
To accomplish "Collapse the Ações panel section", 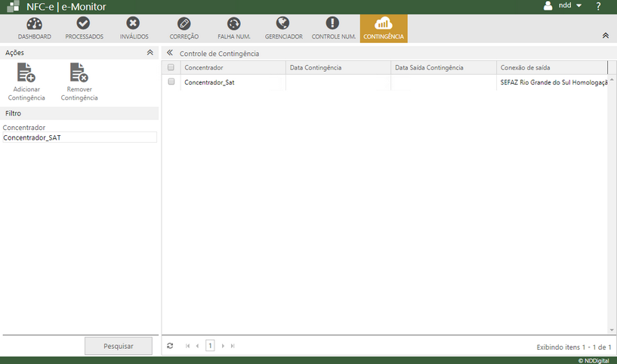I will click(x=150, y=54).
